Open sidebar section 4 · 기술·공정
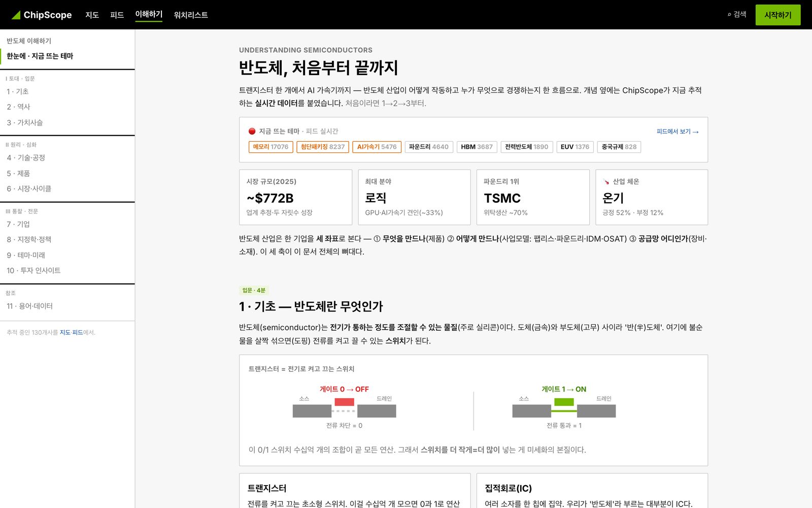 [67, 157]
